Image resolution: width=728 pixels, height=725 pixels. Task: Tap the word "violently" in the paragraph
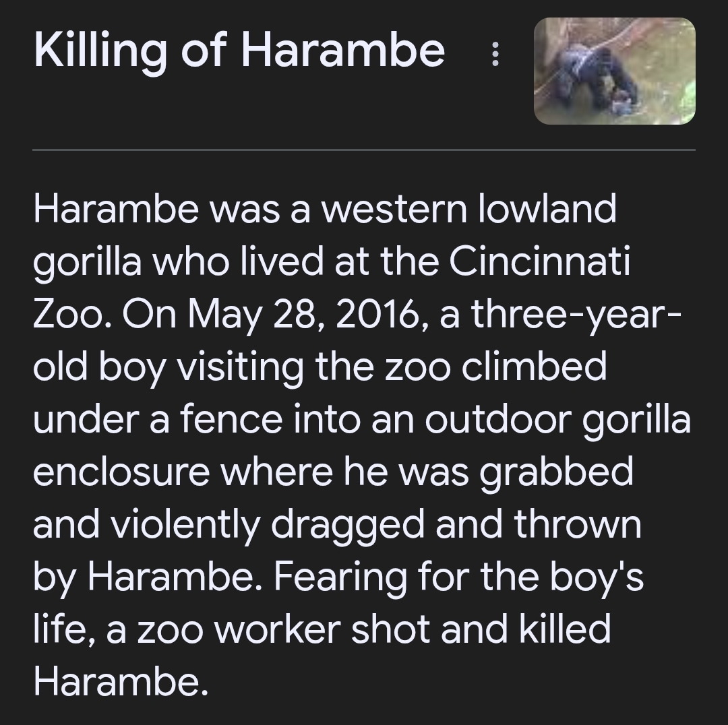181,524
